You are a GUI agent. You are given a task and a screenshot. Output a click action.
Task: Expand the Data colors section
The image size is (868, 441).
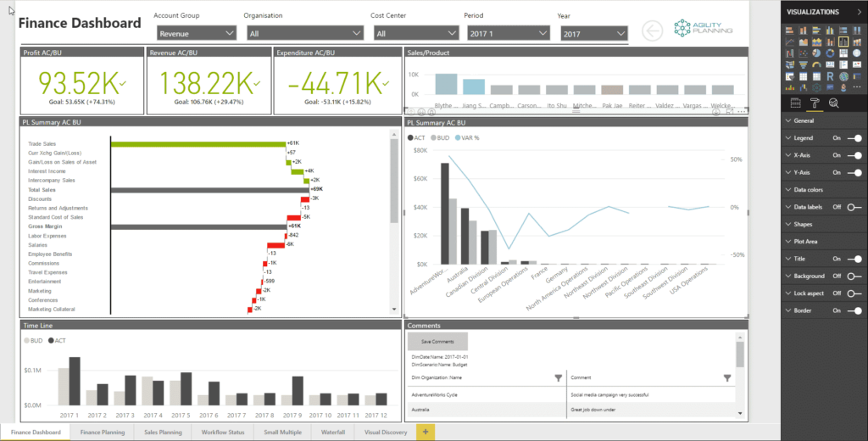812,190
